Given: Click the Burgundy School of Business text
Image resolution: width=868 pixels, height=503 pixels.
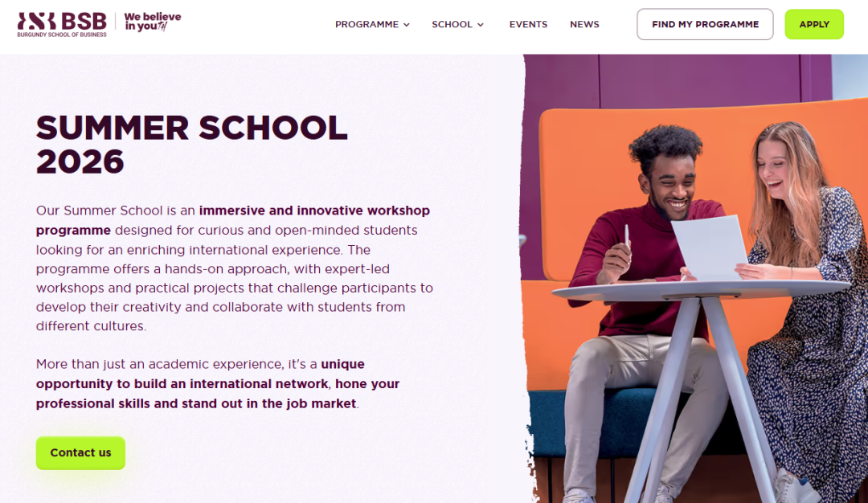Looking at the screenshot, I should pos(61,35).
